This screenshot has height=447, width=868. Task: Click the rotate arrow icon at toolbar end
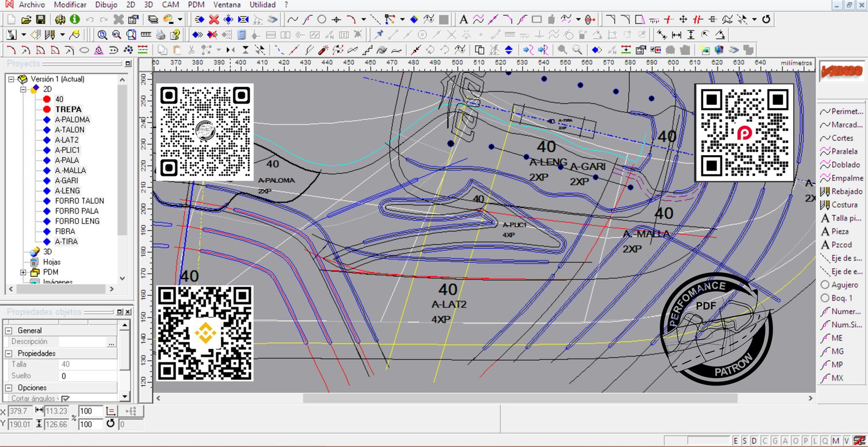pos(766,19)
